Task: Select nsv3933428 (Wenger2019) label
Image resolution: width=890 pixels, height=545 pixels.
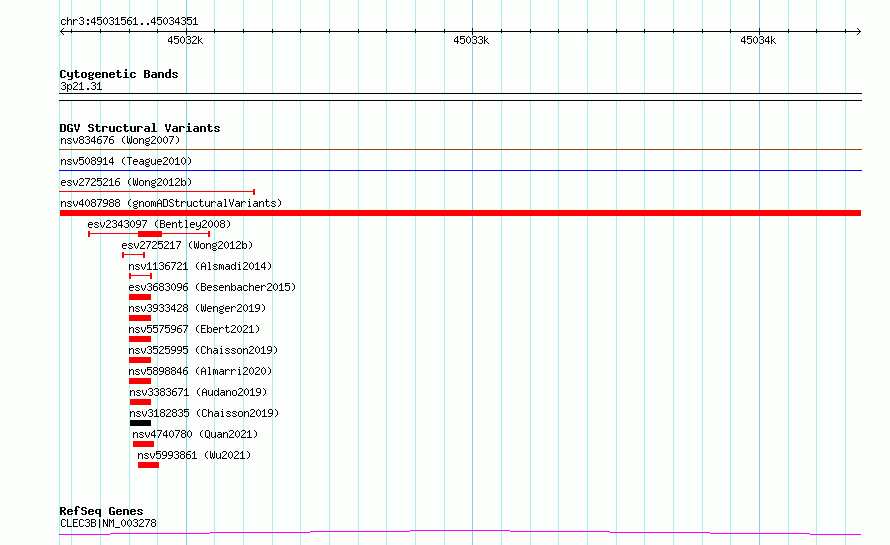Action: click(197, 308)
